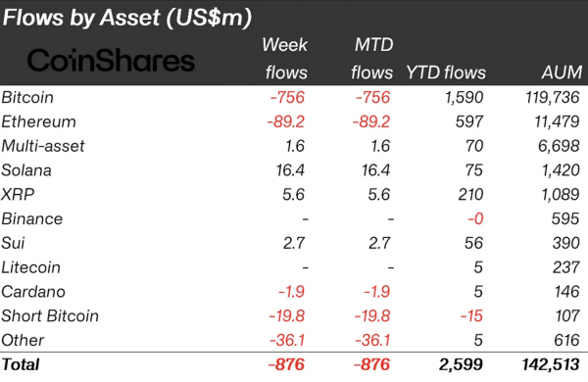Click the CoinShares logo

pos(111,61)
